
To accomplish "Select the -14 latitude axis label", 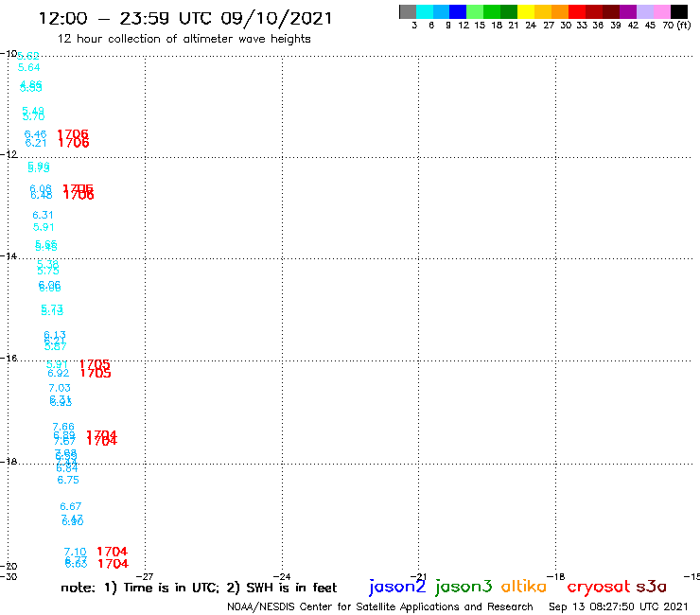I will pos(9,255).
